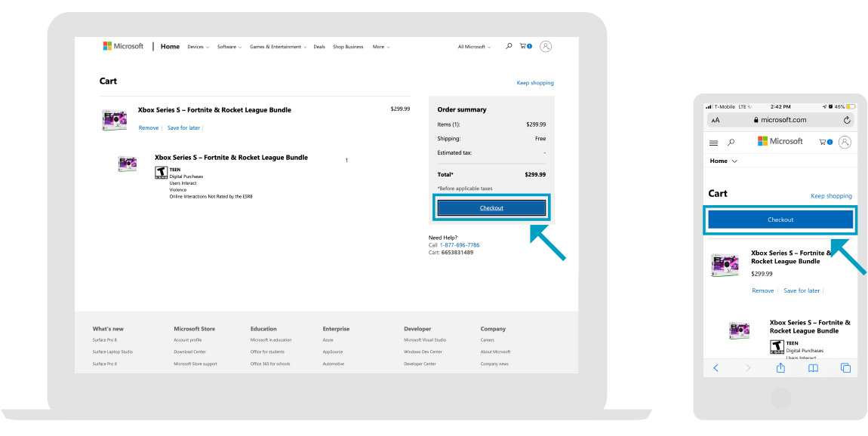868x436 pixels.
Task: Expand the More menu
Action: (x=381, y=47)
